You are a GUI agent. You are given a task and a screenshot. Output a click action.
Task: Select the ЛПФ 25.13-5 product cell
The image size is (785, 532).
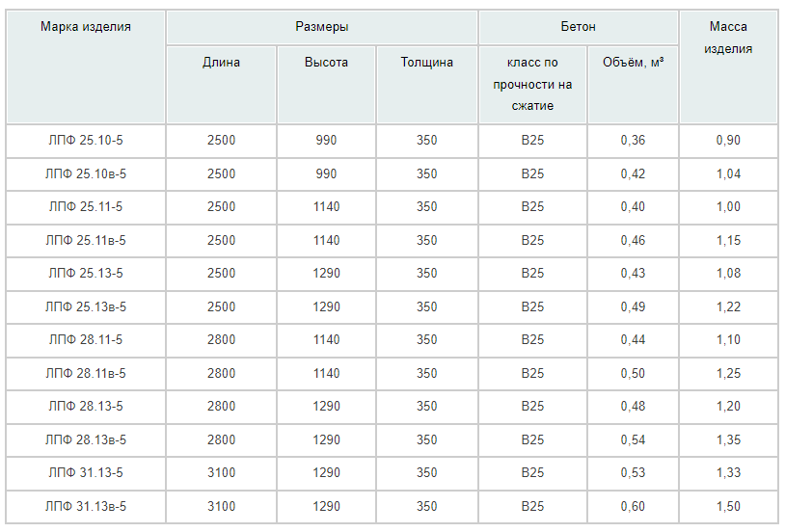[86, 274]
